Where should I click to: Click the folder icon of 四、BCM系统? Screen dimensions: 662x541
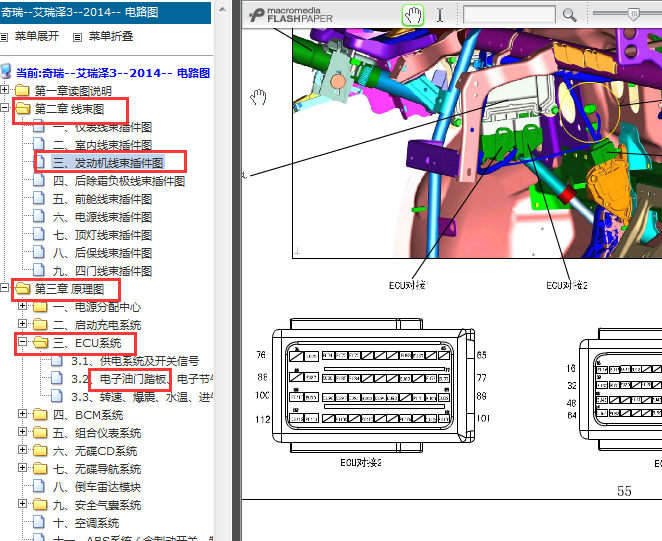click(x=41, y=415)
